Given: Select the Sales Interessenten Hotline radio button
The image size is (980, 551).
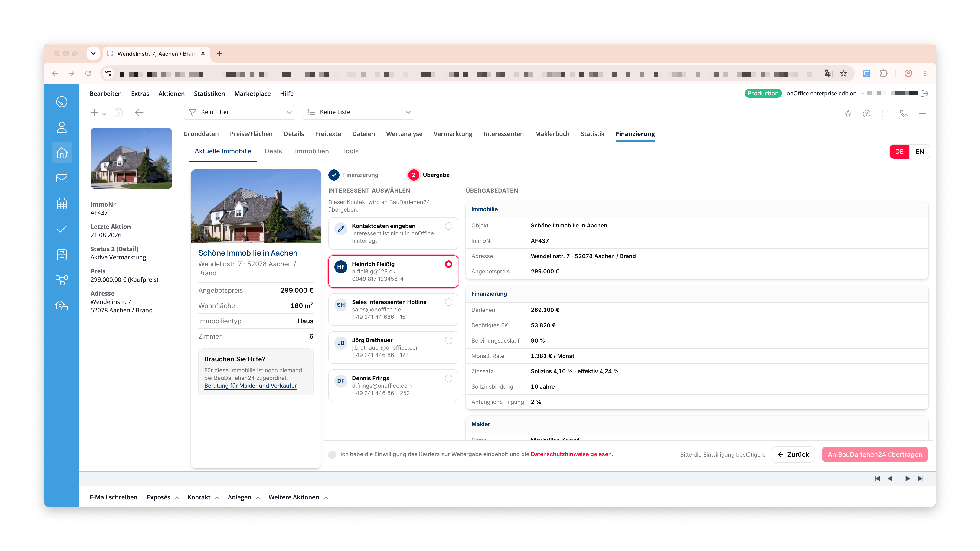Looking at the screenshot, I should (x=448, y=302).
